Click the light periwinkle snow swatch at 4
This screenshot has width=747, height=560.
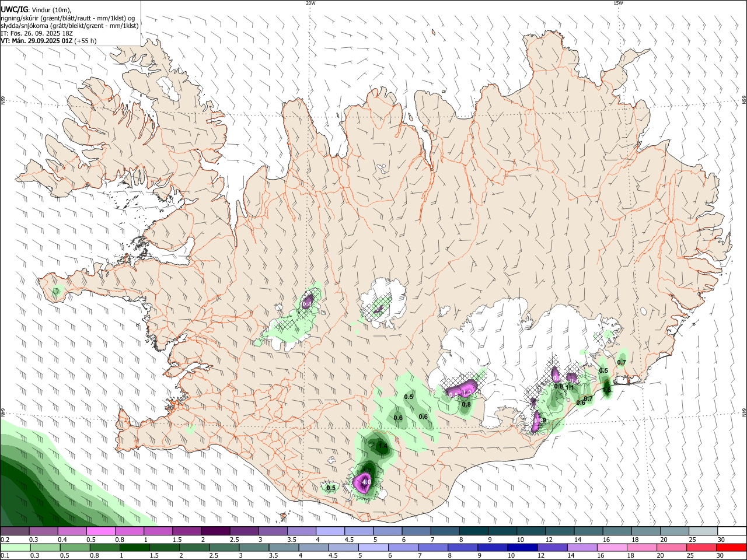click(330, 531)
